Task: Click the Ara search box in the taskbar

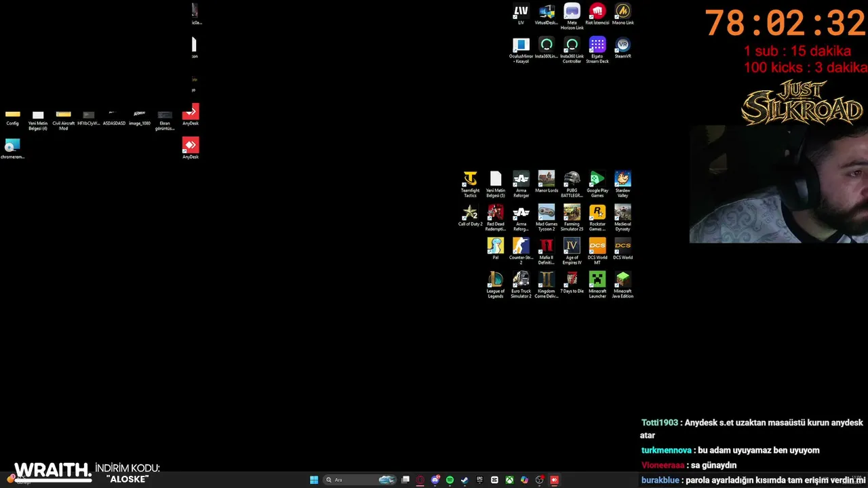Action: tap(359, 480)
